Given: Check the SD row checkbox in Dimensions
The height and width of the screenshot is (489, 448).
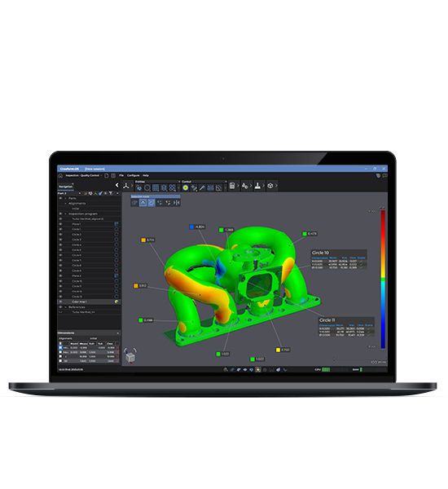Looking at the screenshot, I should point(60,361).
